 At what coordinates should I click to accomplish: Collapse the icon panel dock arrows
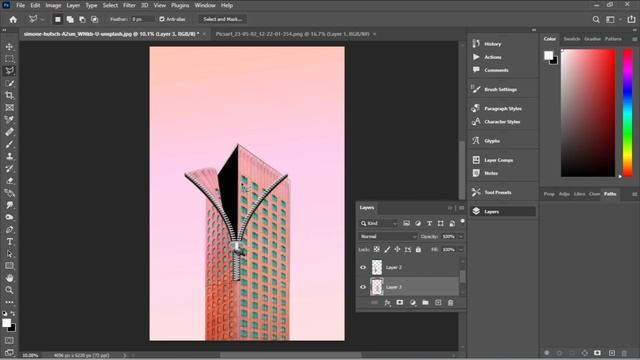click(x=533, y=30)
